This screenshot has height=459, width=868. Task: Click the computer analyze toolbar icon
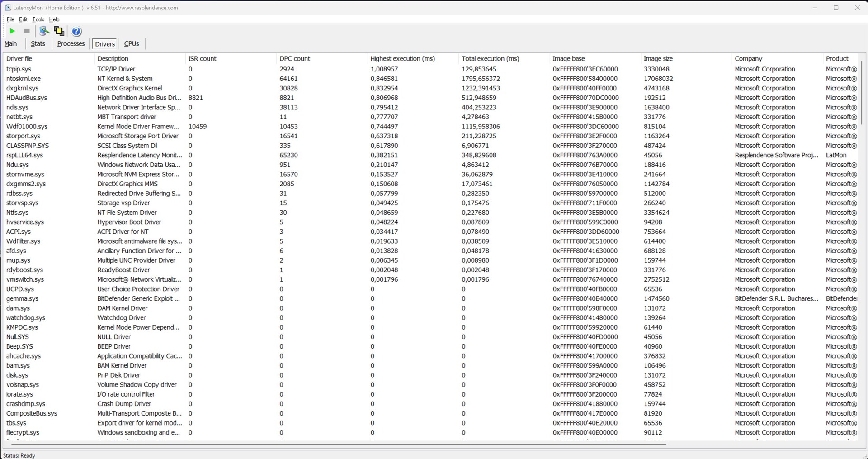coord(44,31)
